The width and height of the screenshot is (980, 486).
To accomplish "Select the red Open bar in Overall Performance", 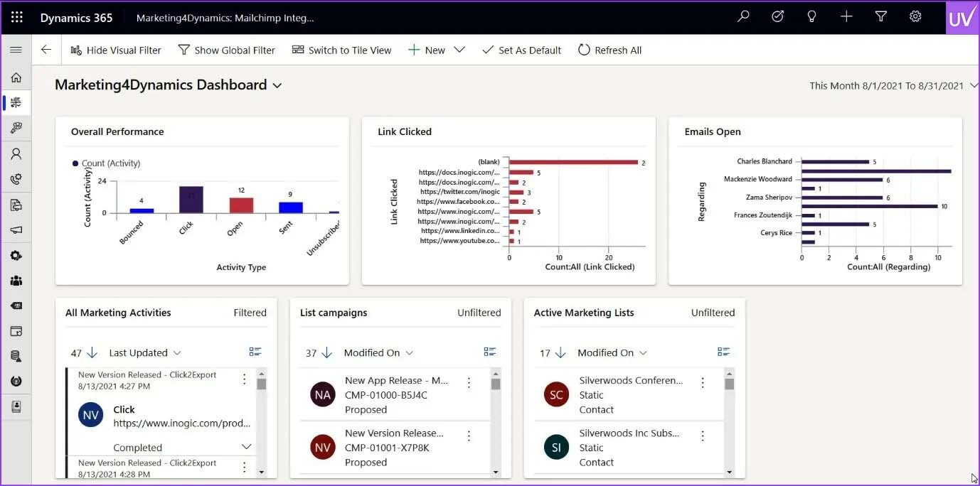I will click(x=241, y=205).
